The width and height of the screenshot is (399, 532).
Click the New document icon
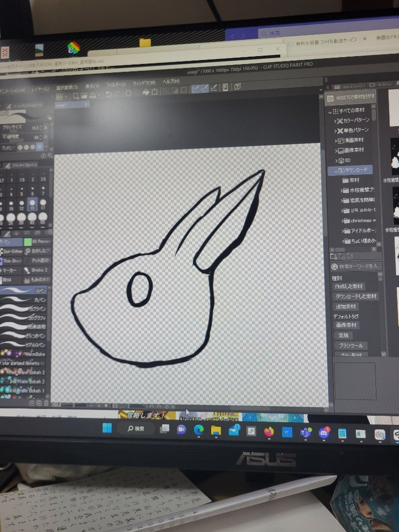[76, 96]
